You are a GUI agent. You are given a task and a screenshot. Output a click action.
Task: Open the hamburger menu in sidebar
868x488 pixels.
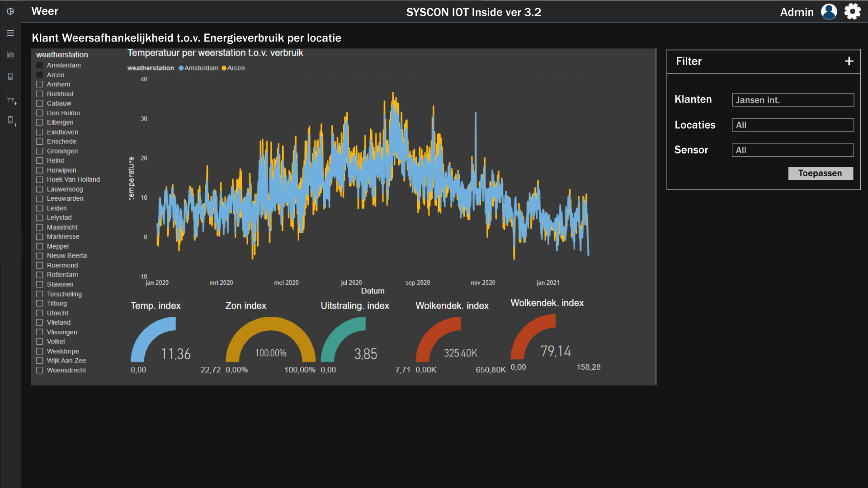[10, 33]
